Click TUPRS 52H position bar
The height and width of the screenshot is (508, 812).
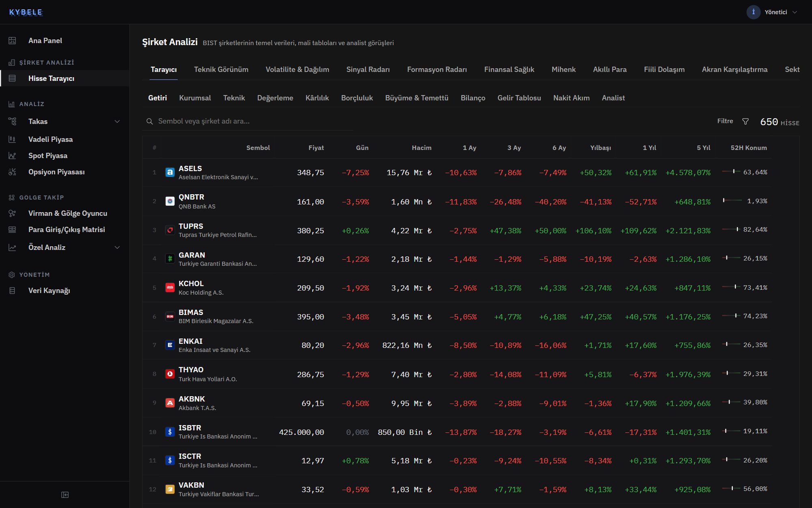(731, 229)
